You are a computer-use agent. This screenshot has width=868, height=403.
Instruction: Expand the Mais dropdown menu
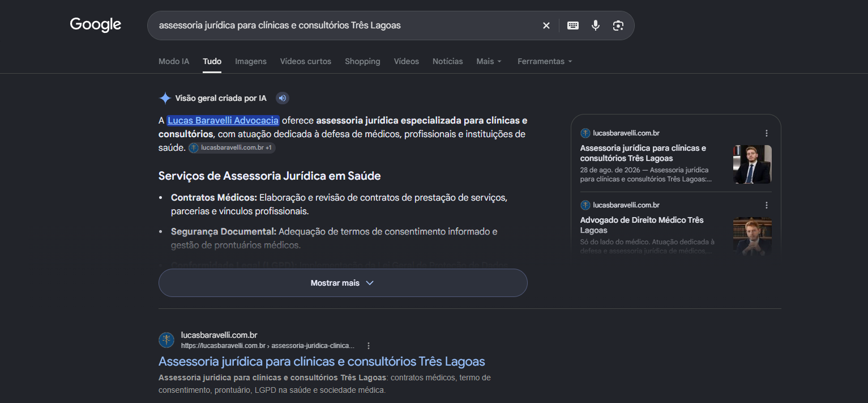[x=489, y=61]
